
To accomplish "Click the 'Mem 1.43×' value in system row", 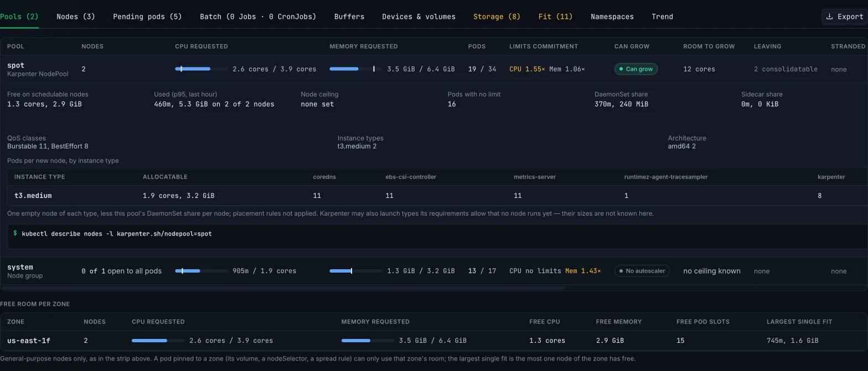I will pos(583,271).
